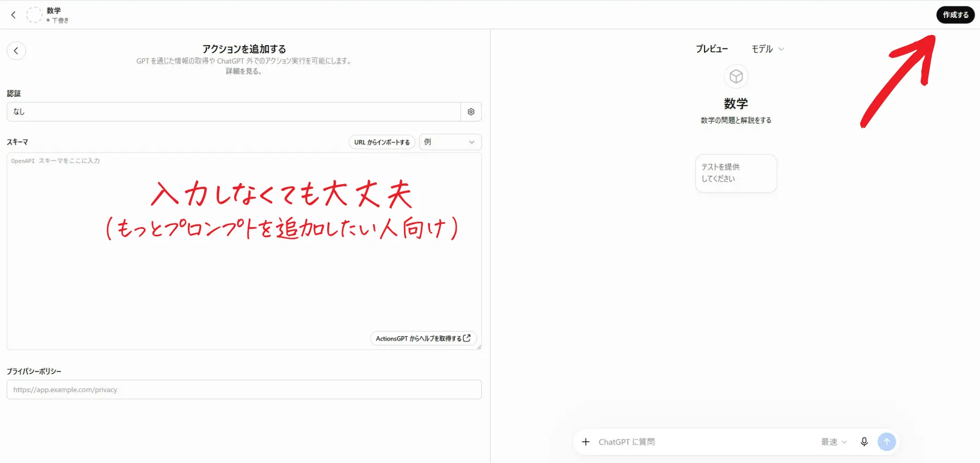Select the テストを提供してください suggestion card
Image resolution: width=980 pixels, height=463 pixels.
pos(736,173)
